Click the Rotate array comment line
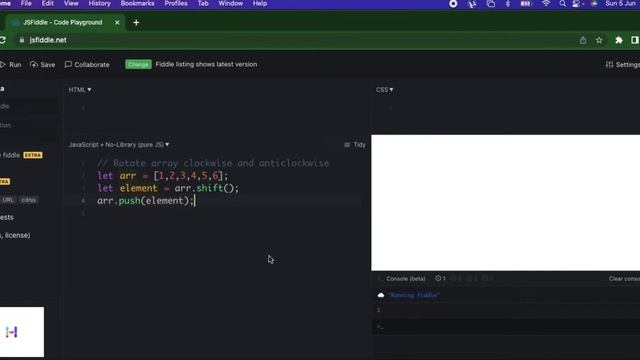 [x=213, y=163]
